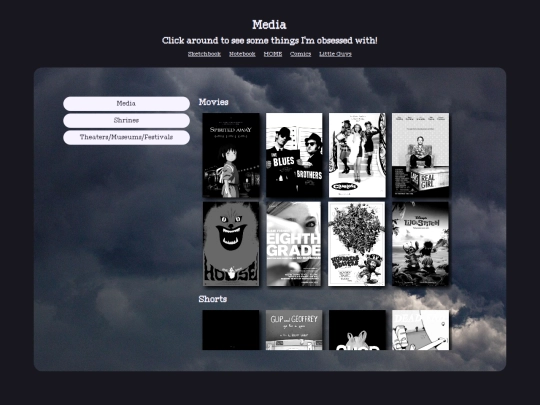Open the Glip and Geoffrey short
The image size is (540, 405).
tap(294, 330)
